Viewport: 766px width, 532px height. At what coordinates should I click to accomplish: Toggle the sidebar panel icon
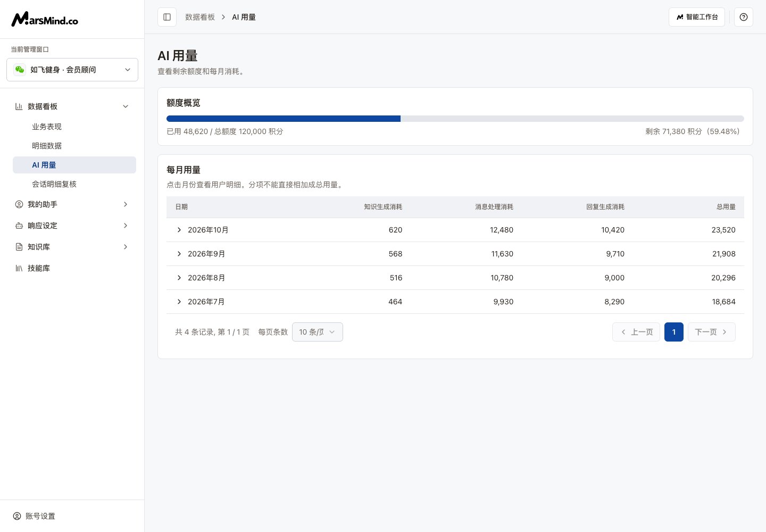167,17
